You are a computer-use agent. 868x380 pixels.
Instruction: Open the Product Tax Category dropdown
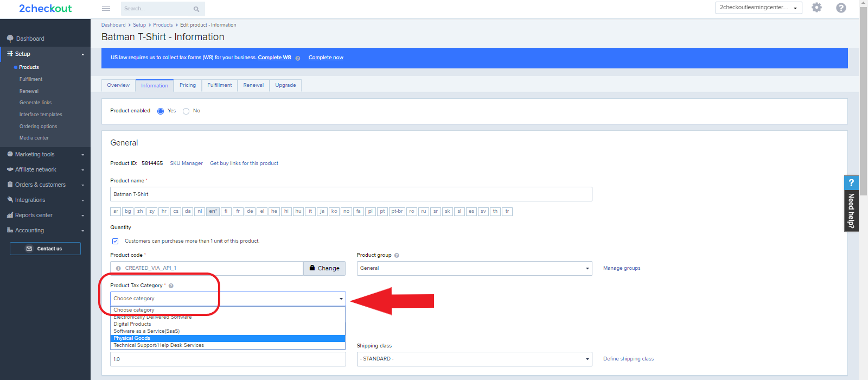pyautogui.click(x=228, y=299)
